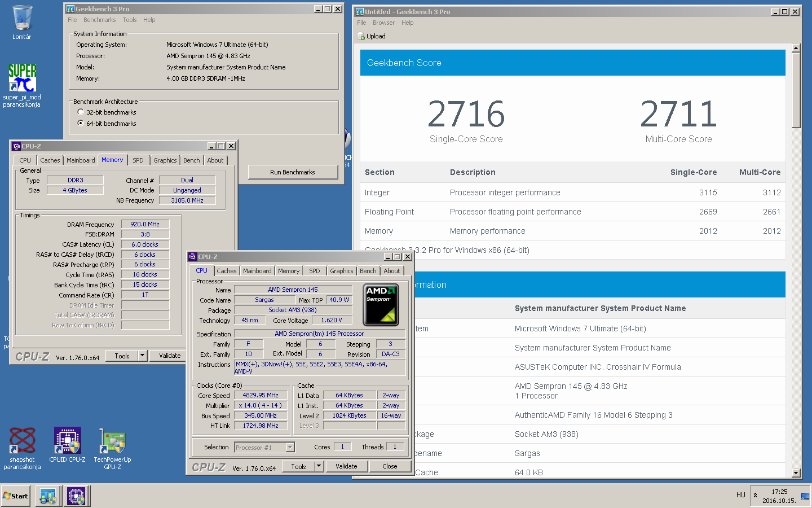Click the 2716 Single-Core Score value
Screen dimensions: 812x508
(466, 114)
